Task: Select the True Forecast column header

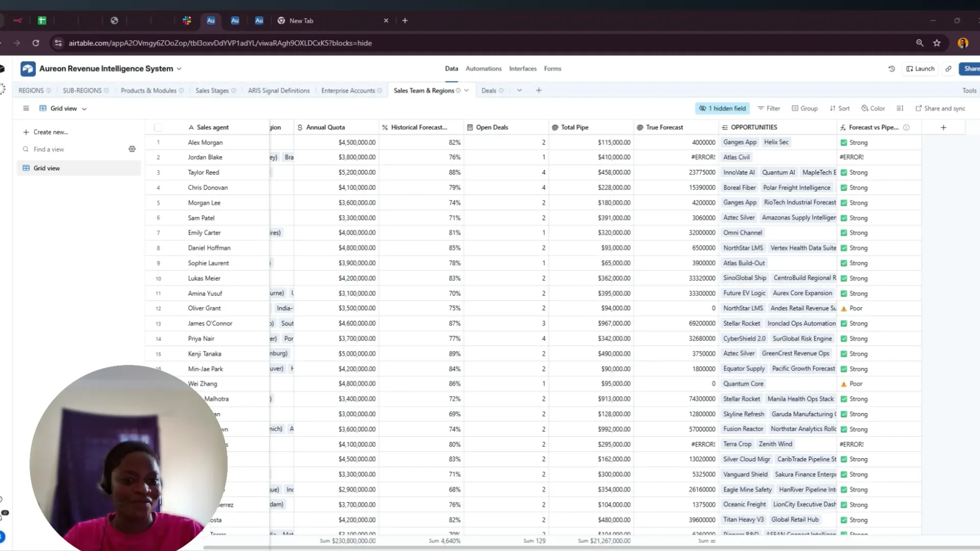Action: coord(676,127)
